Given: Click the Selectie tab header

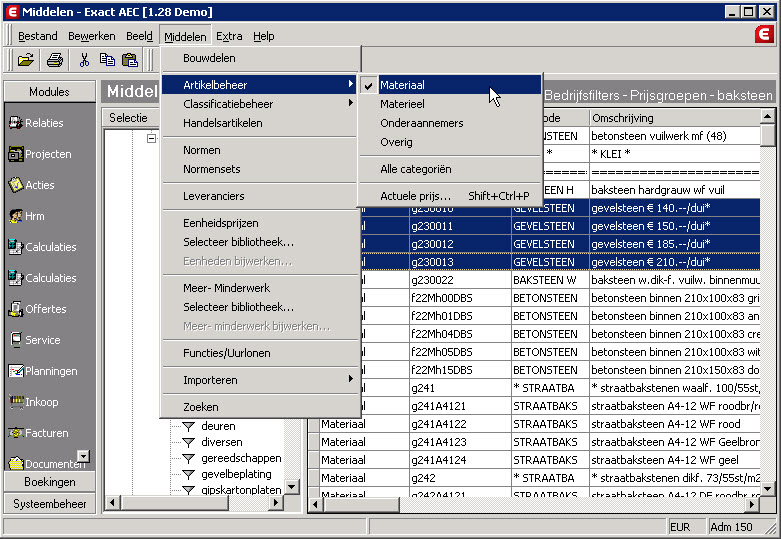Looking at the screenshot, I should (129, 118).
